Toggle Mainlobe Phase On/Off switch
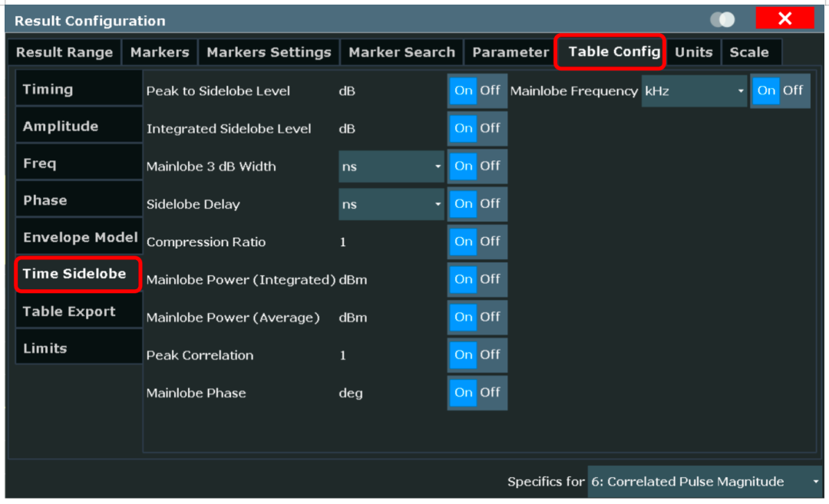829x504 pixels. click(477, 393)
